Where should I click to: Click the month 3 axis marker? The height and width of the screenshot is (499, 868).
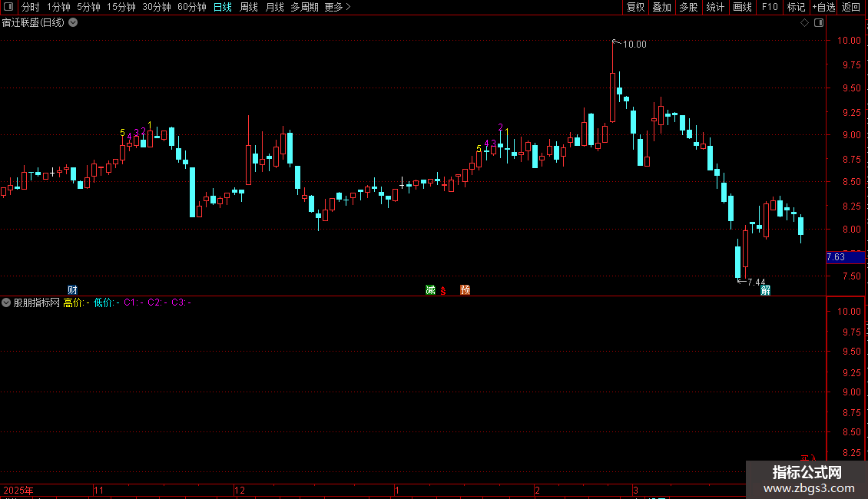tap(635, 490)
